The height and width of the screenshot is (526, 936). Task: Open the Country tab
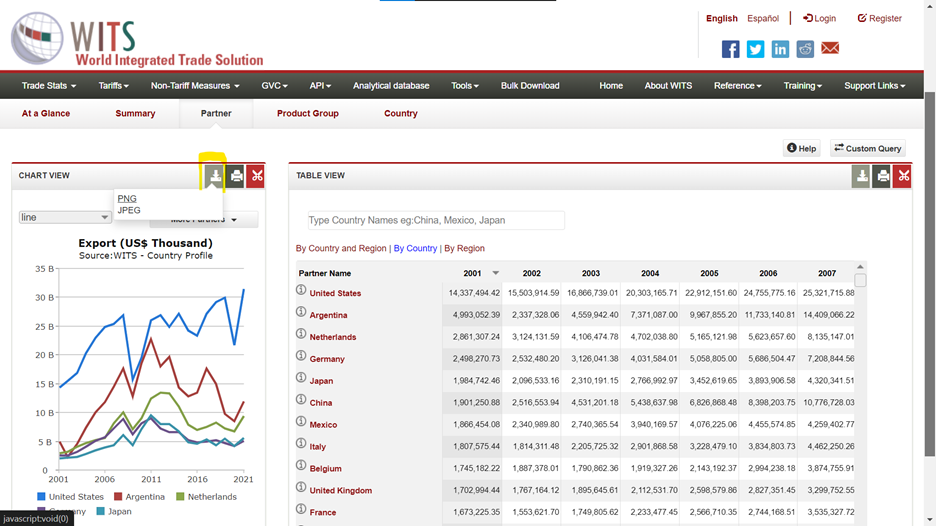[401, 113]
